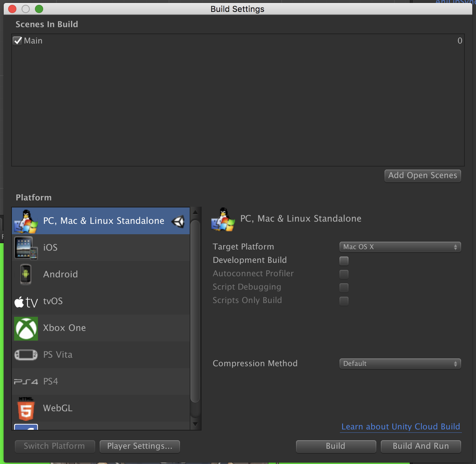476x464 pixels.
Task: Click the PC, Mac & Linux Standalone platform icon in list
Action: [26, 221]
